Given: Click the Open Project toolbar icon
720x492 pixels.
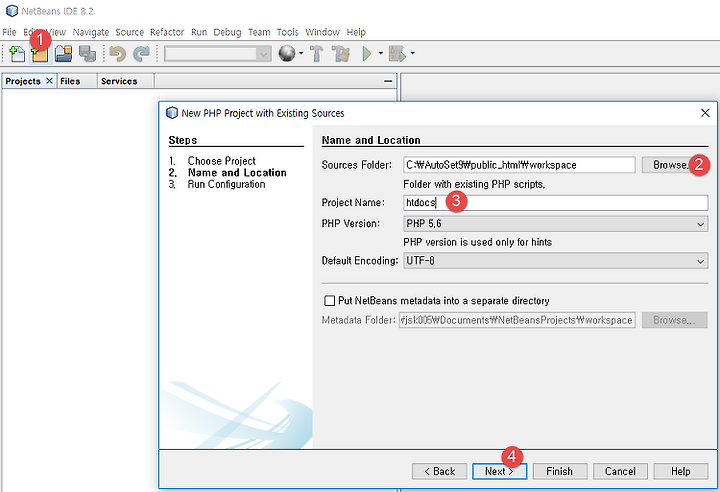Looking at the screenshot, I should point(63,54).
